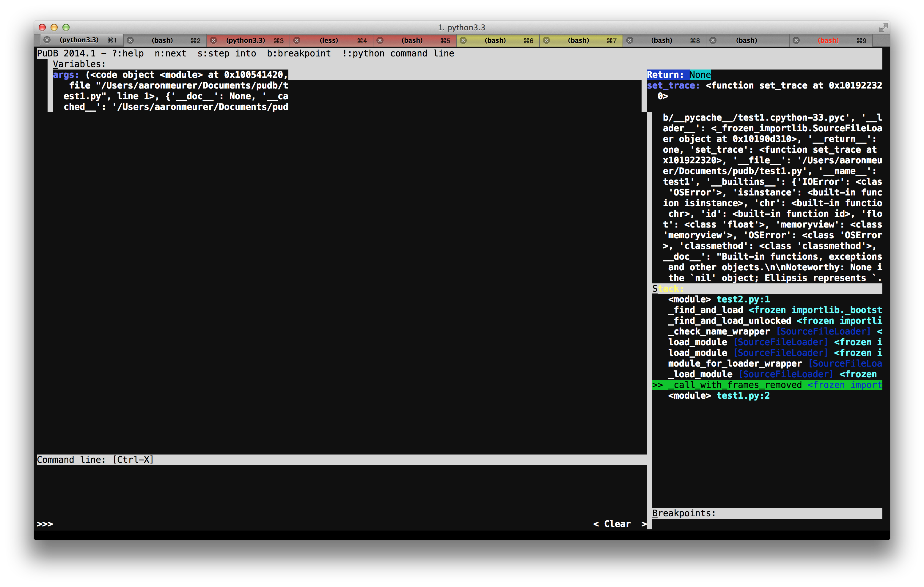This screenshot has height=587, width=924.
Task: Select the 'Return: None' variable entry
Action: point(679,75)
